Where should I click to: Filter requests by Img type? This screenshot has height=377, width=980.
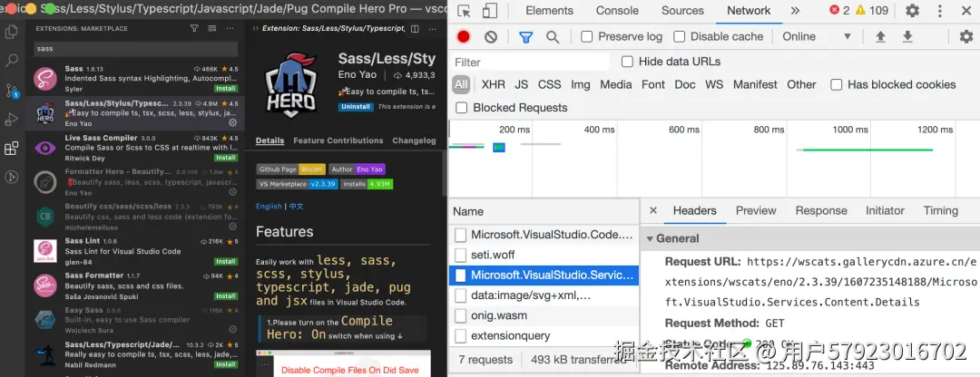(580, 85)
